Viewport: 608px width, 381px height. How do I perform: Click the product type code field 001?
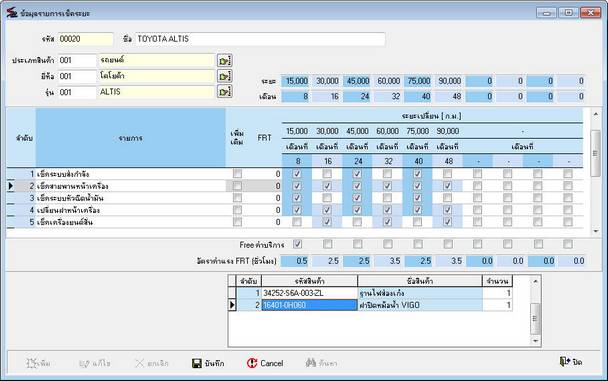coord(77,60)
